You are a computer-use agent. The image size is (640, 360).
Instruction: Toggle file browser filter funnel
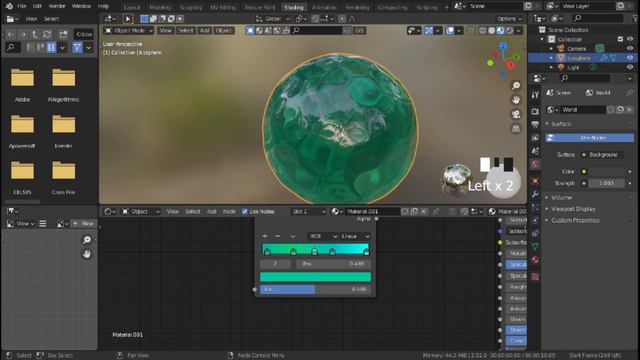coord(77,47)
